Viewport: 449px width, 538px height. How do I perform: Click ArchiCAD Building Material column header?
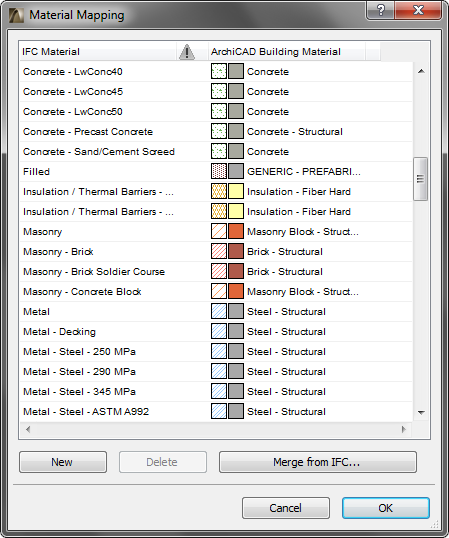pyautogui.click(x=287, y=52)
